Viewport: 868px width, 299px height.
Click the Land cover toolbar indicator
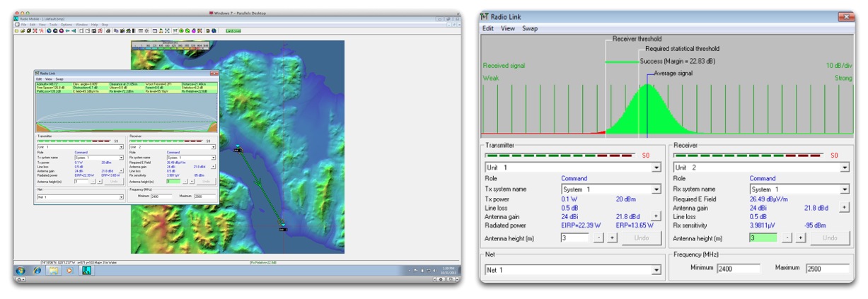[233, 33]
